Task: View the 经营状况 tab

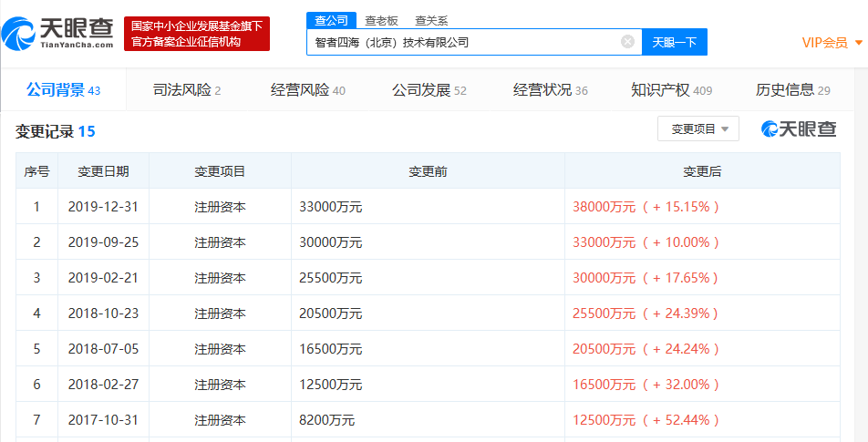Action: tap(550, 89)
